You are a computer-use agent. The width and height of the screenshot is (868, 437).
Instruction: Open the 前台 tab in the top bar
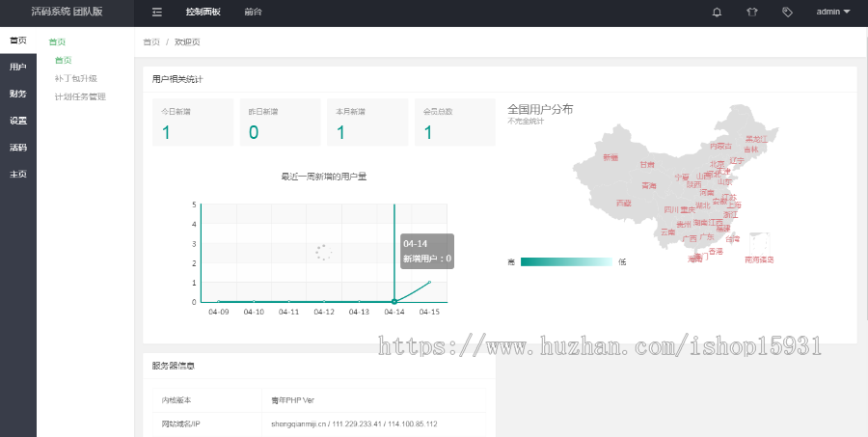point(253,12)
